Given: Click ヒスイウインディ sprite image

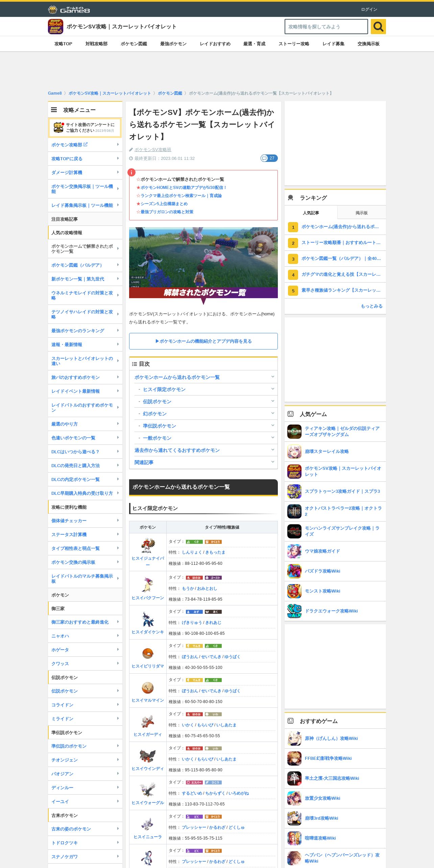Looking at the screenshot, I should (148, 755).
